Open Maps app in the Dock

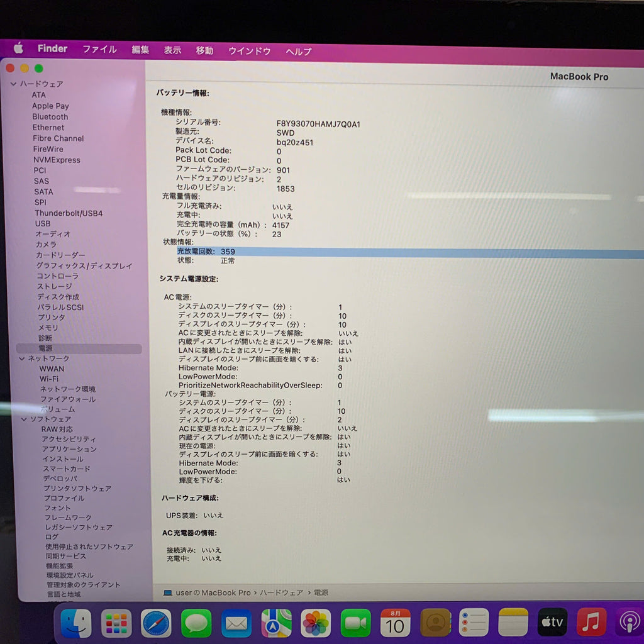pos(276,623)
